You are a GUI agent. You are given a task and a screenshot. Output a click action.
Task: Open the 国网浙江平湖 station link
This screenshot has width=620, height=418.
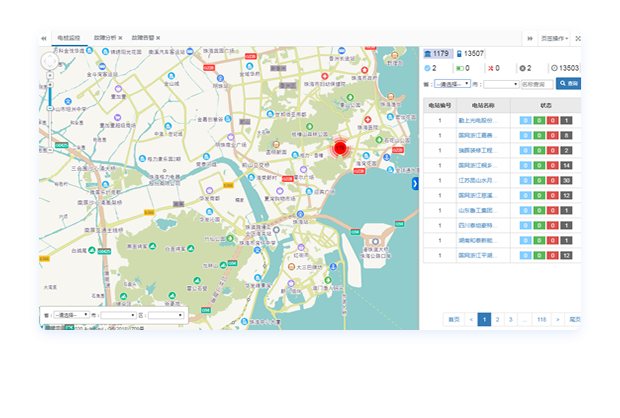pyautogui.click(x=477, y=255)
